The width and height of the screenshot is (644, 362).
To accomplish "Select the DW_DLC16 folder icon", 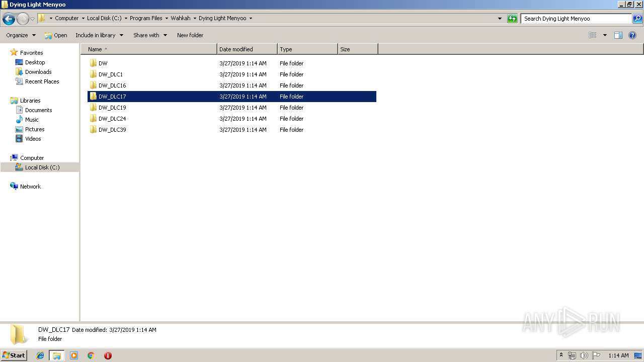I will coord(93,85).
